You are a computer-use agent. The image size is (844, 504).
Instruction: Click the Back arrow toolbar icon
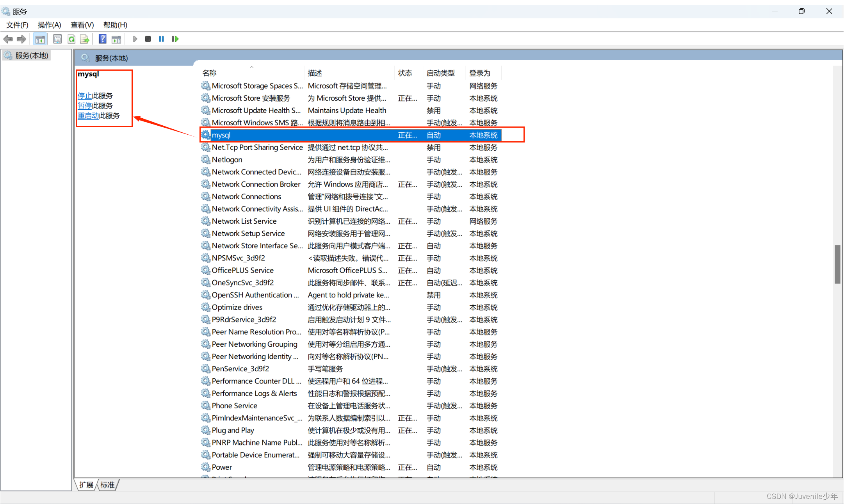pyautogui.click(x=8, y=39)
